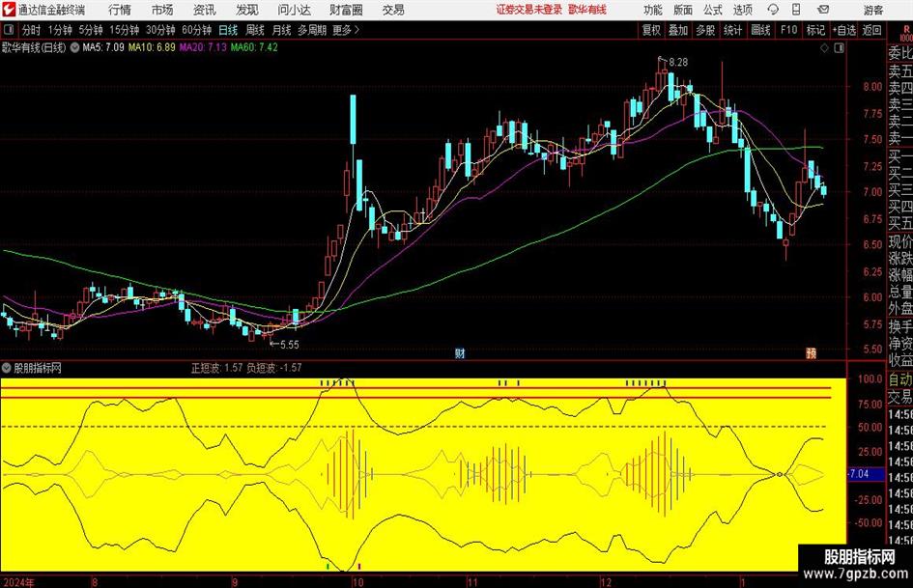The width and height of the screenshot is (913, 588).
Task: Click the customer service headset icon
Action: coord(773,10)
